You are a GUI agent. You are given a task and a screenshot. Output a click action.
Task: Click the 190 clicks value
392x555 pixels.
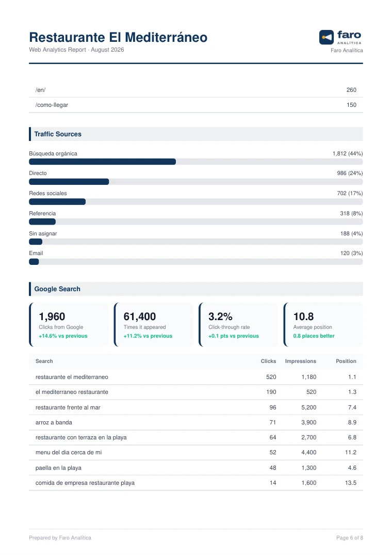coord(271,392)
